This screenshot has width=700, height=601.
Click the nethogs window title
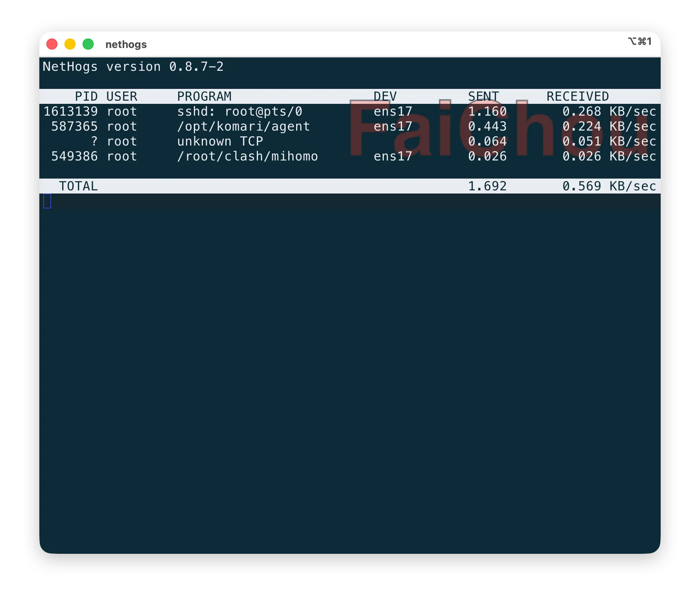click(x=126, y=44)
